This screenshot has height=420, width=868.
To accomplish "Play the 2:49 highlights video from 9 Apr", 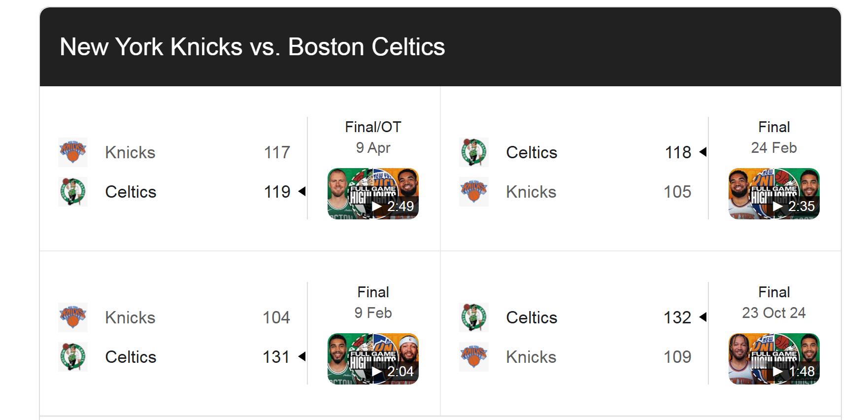I will pos(373,194).
